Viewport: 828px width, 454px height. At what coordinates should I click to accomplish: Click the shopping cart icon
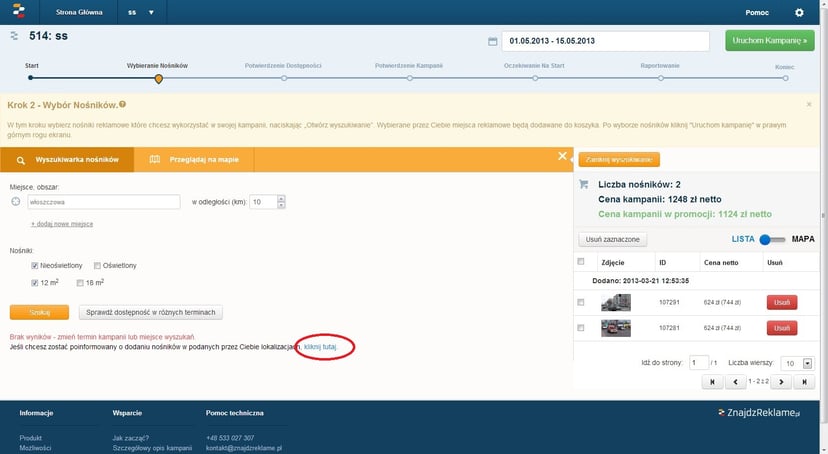point(584,184)
